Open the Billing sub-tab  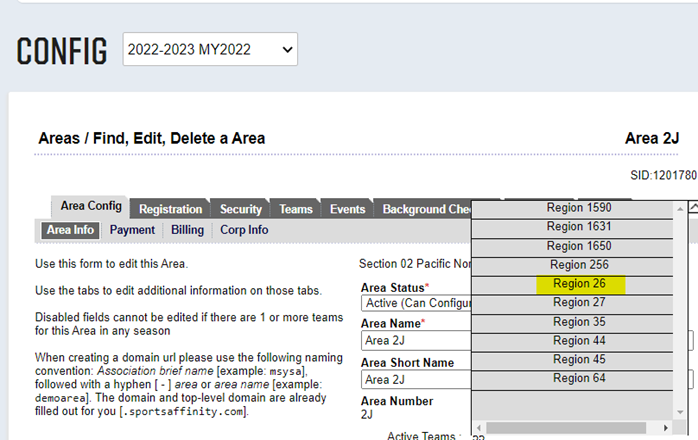click(x=187, y=230)
